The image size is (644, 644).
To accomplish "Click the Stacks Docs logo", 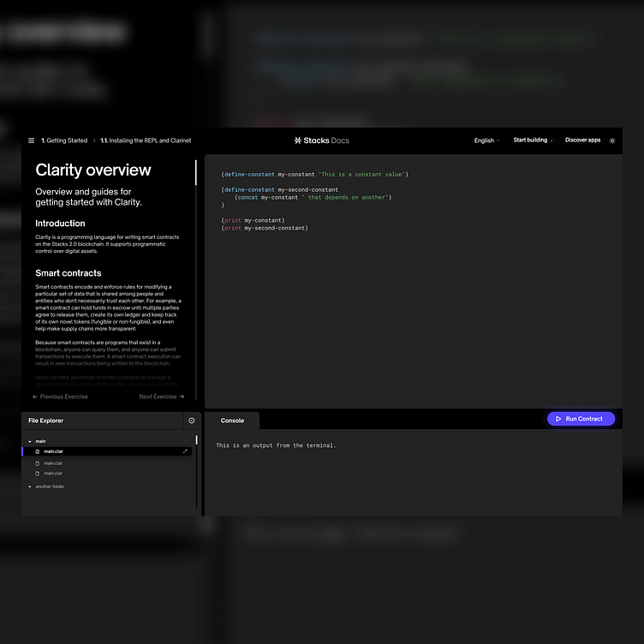I will point(322,140).
